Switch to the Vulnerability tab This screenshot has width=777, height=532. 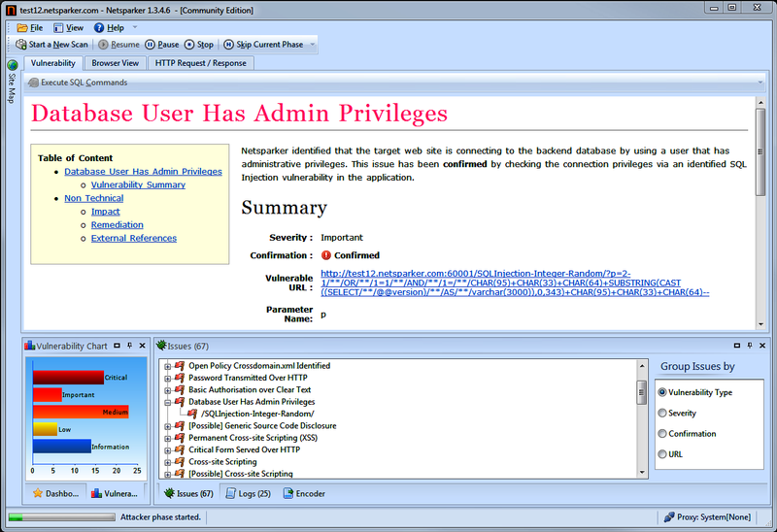point(53,63)
